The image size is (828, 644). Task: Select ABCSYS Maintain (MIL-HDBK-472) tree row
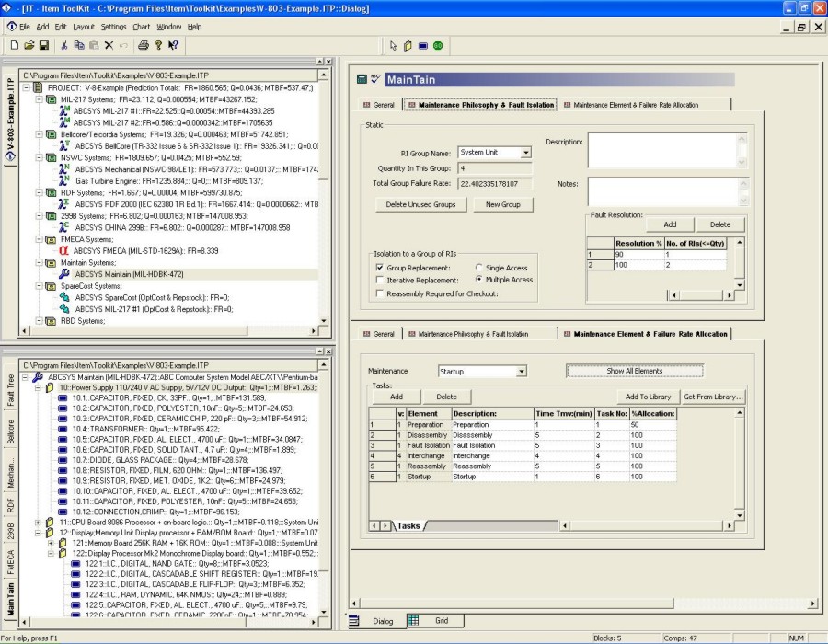point(129,274)
